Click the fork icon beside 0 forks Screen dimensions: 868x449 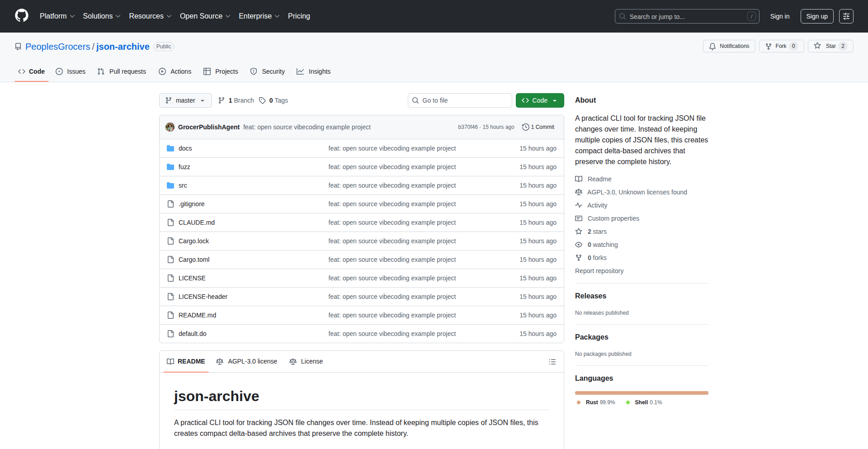(x=579, y=258)
